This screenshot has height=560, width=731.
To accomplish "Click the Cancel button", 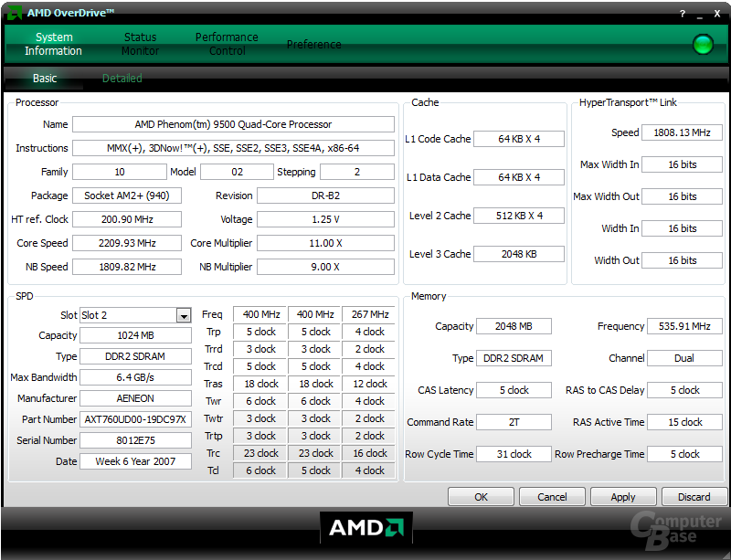I will tap(552, 497).
